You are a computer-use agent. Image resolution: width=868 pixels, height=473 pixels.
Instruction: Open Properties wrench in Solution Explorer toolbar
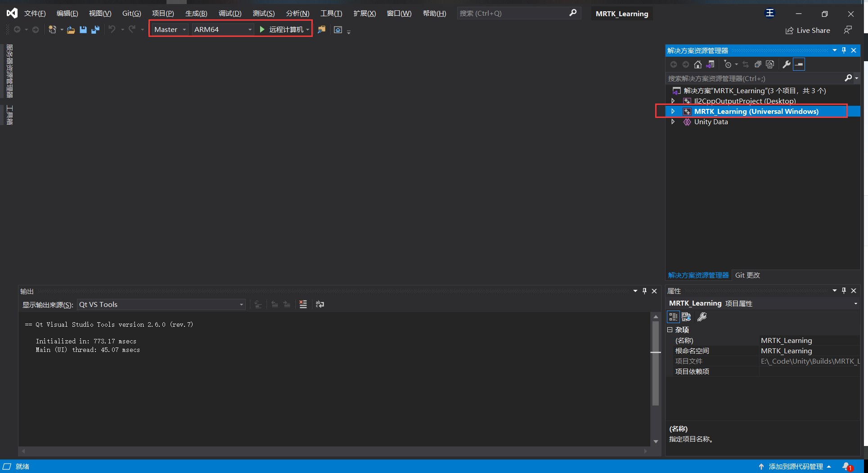786,64
